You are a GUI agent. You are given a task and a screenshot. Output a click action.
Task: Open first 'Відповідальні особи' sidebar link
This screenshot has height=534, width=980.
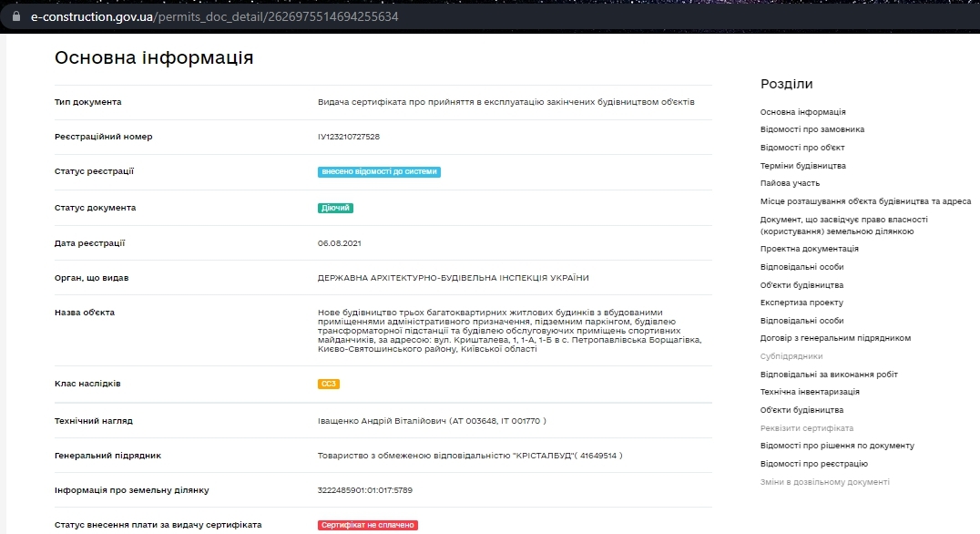tap(801, 267)
